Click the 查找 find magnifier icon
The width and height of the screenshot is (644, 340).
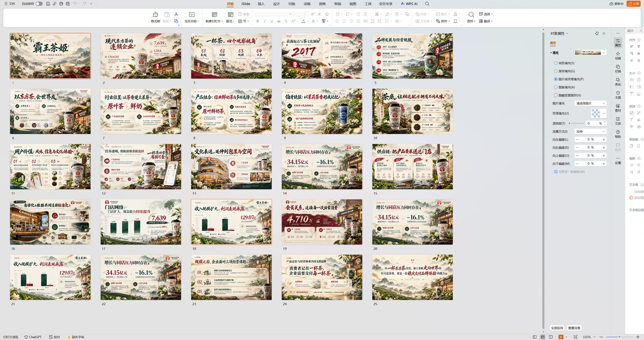click(471, 15)
